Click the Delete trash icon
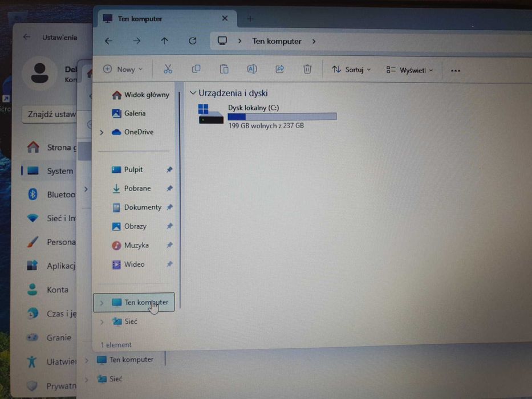The width and height of the screenshot is (532, 399). pyautogui.click(x=307, y=69)
